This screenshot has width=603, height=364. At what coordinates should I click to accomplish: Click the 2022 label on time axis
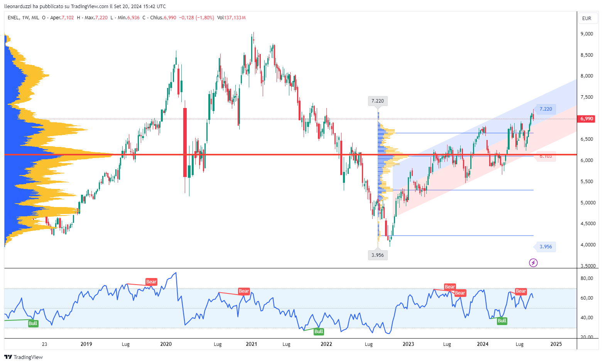326,344
